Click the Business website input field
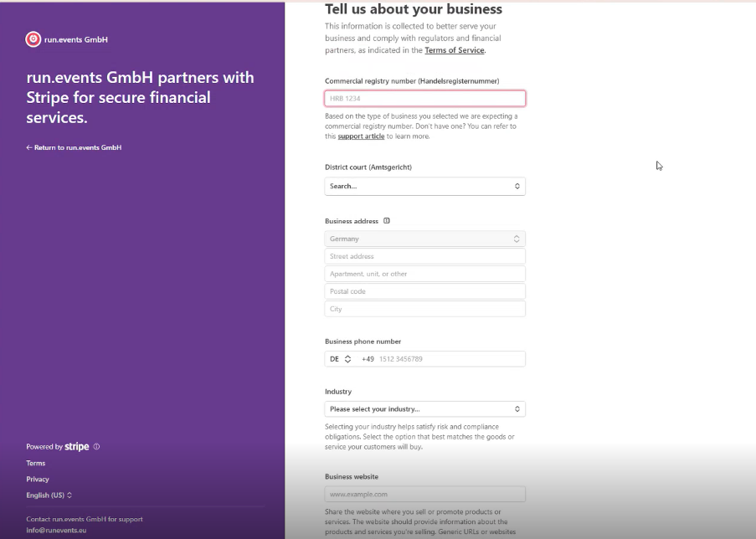 [424, 494]
